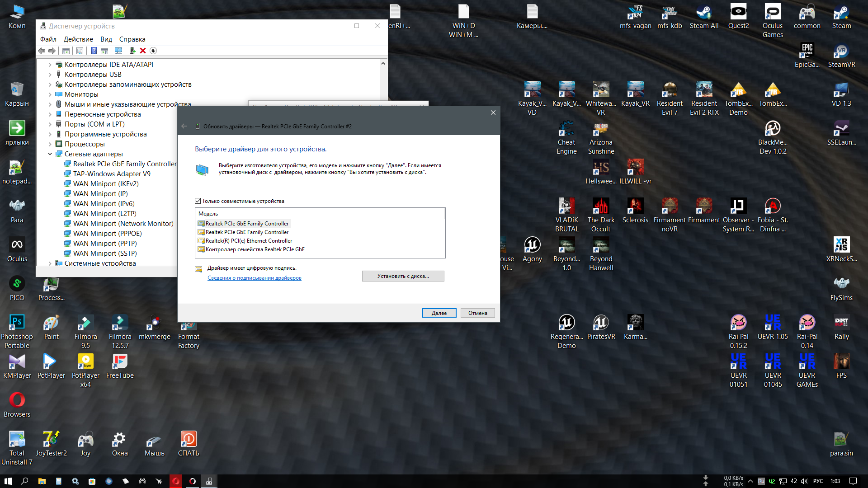Image resolution: width=868 pixels, height=488 pixels.
Task: Show hidden tray icons chevron
Action: point(750,481)
